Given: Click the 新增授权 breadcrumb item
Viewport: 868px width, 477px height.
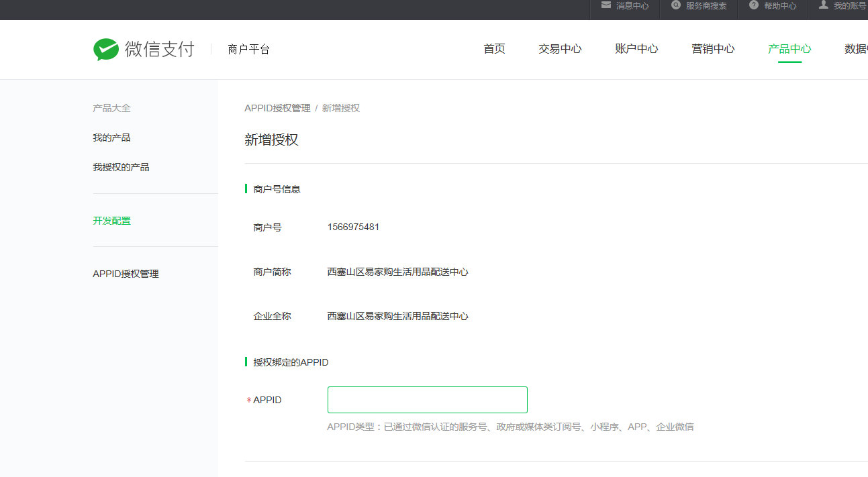Looking at the screenshot, I should [x=341, y=108].
